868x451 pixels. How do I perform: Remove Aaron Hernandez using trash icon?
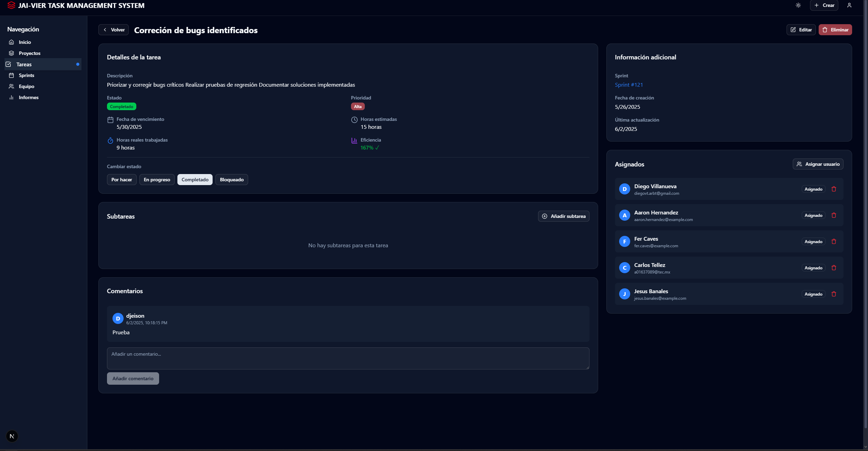834,215
